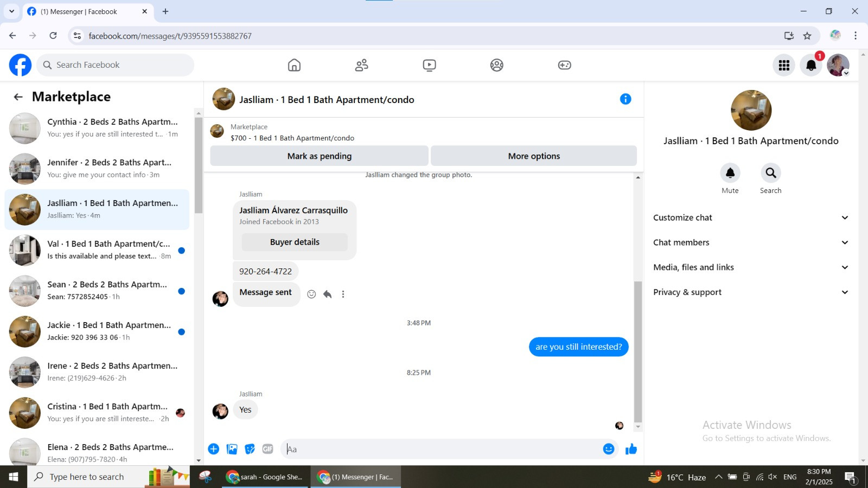Open a new browser tab
The height and width of the screenshot is (488, 868).
[x=165, y=11]
